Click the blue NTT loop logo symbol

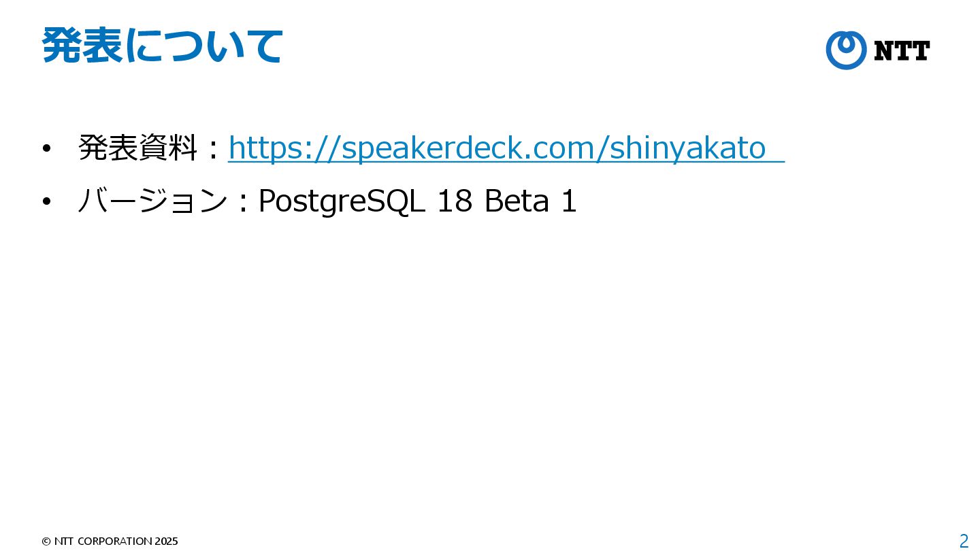coord(846,50)
